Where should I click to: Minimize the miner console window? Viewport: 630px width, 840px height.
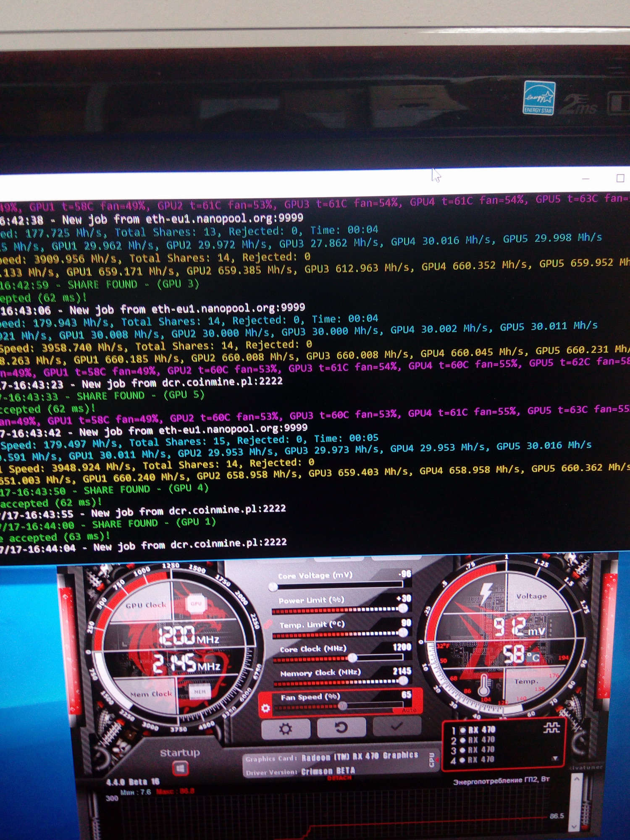586,179
